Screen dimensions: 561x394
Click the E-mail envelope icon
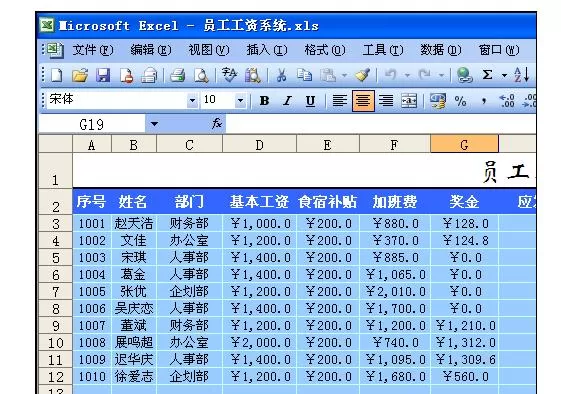(149, 76)
